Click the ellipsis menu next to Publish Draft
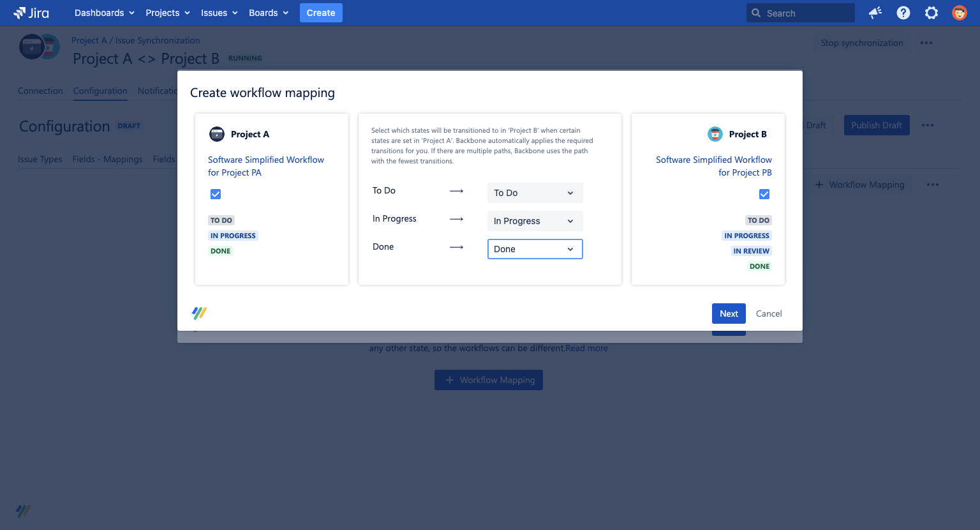This screenshot has width=980, height=530. pos(927,125)
